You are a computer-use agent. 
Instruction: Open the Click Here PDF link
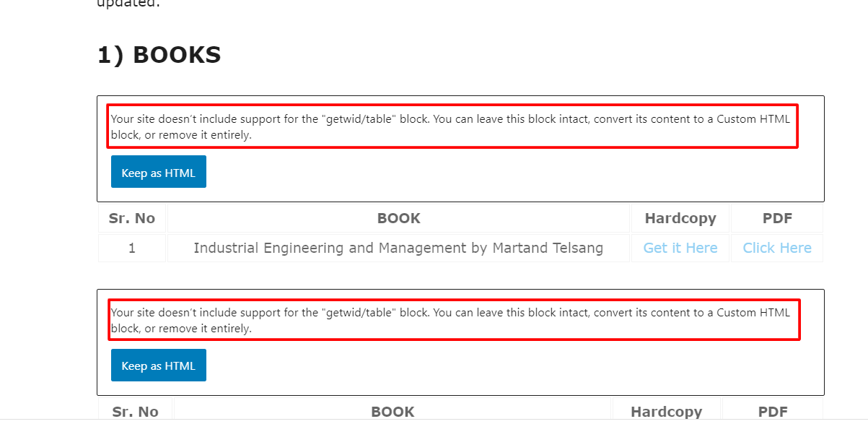click(777, 248)
